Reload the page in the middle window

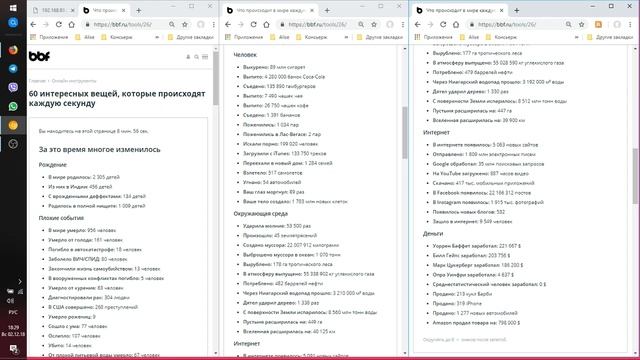click(x=253, y=24)
